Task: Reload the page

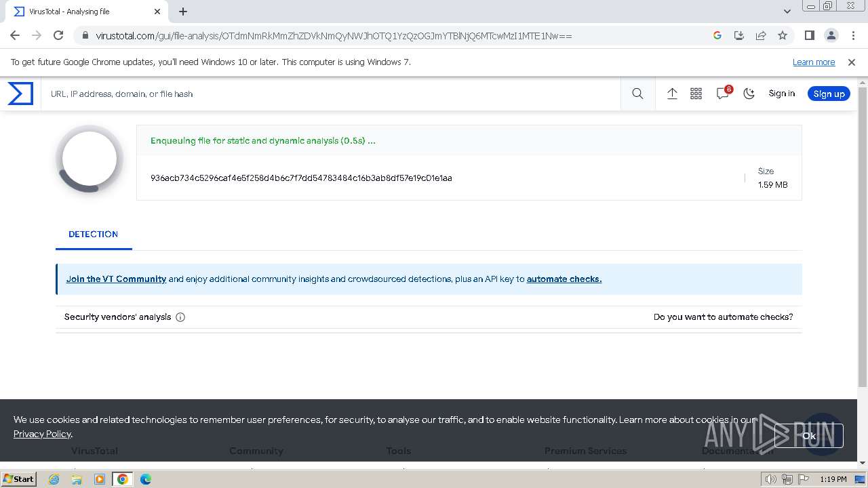Action: pos(58,35)
